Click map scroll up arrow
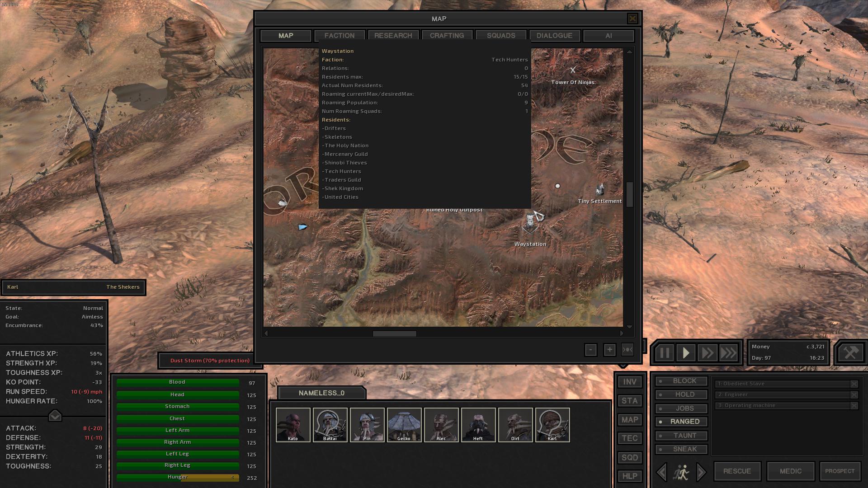Screen dimensions: 868x488 click(629, 52)
